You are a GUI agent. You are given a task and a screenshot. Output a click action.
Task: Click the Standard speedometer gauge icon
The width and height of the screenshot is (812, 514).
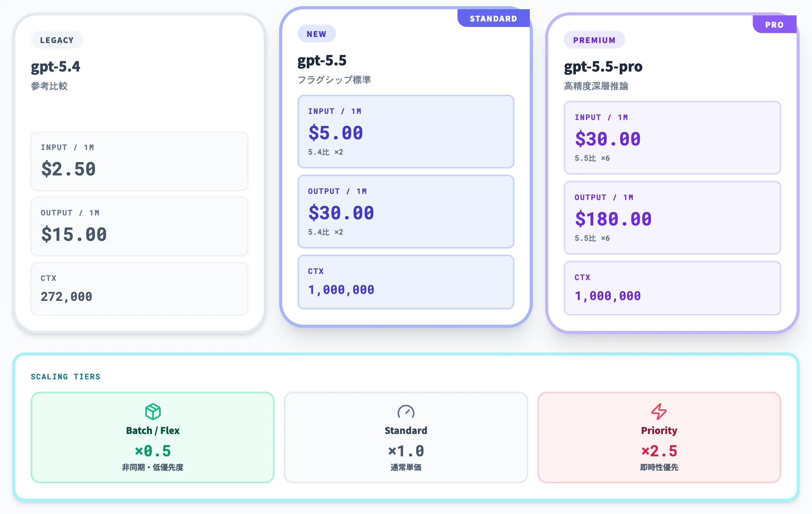406,411
